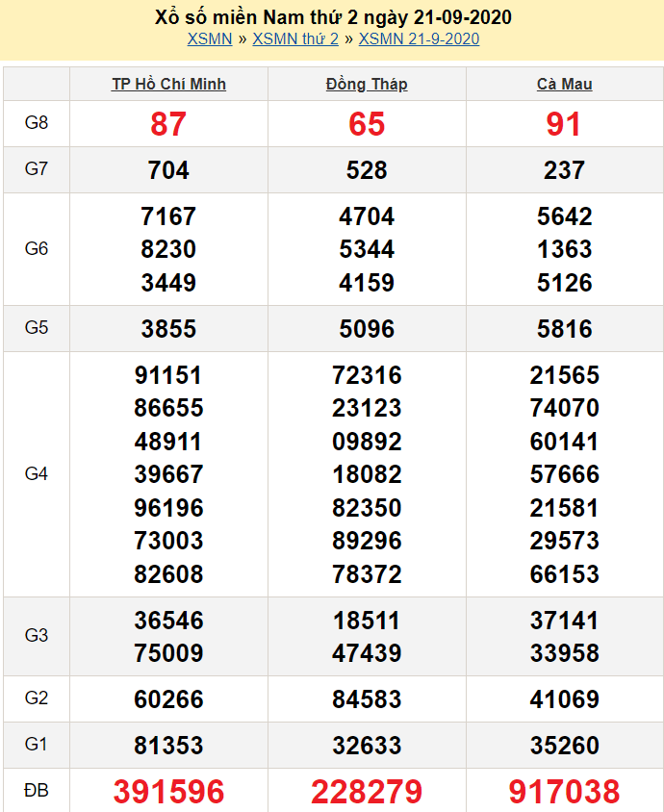Open the XSMN breadcrumb link

(208, 39)
